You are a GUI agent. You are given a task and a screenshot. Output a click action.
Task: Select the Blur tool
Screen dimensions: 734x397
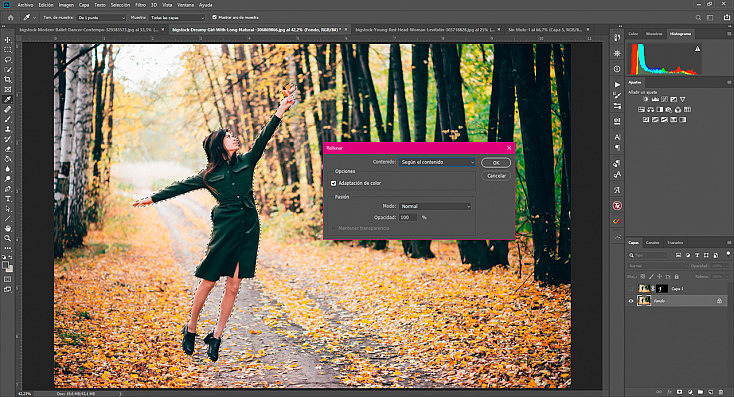7,169
